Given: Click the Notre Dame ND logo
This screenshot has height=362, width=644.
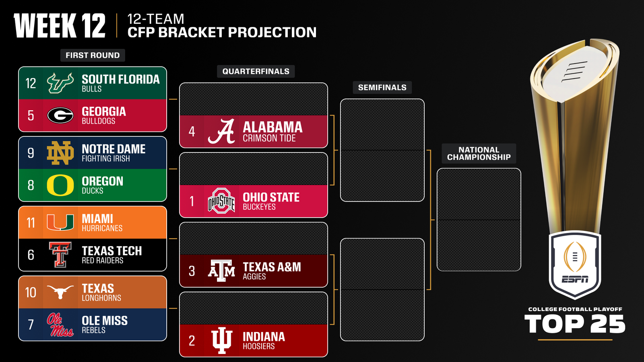Looking at the screenshot, I should pyautogui.click(x=60, y=153).
